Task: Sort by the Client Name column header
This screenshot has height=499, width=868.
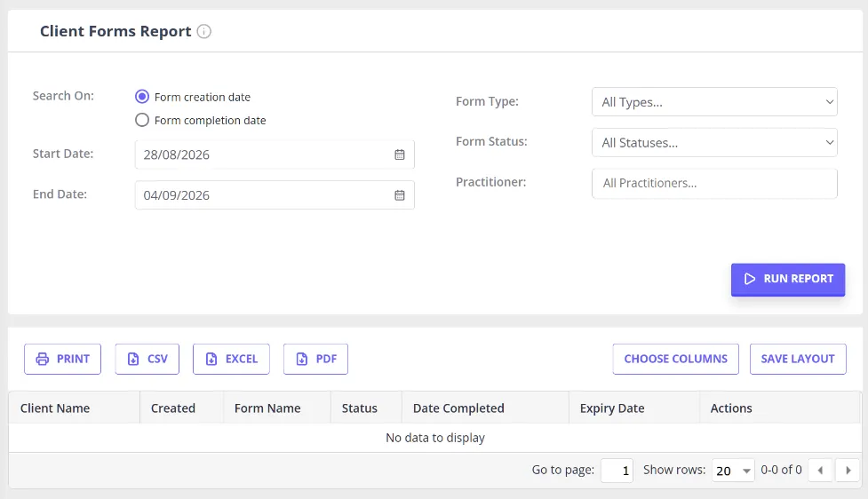Action: (74, 408)
